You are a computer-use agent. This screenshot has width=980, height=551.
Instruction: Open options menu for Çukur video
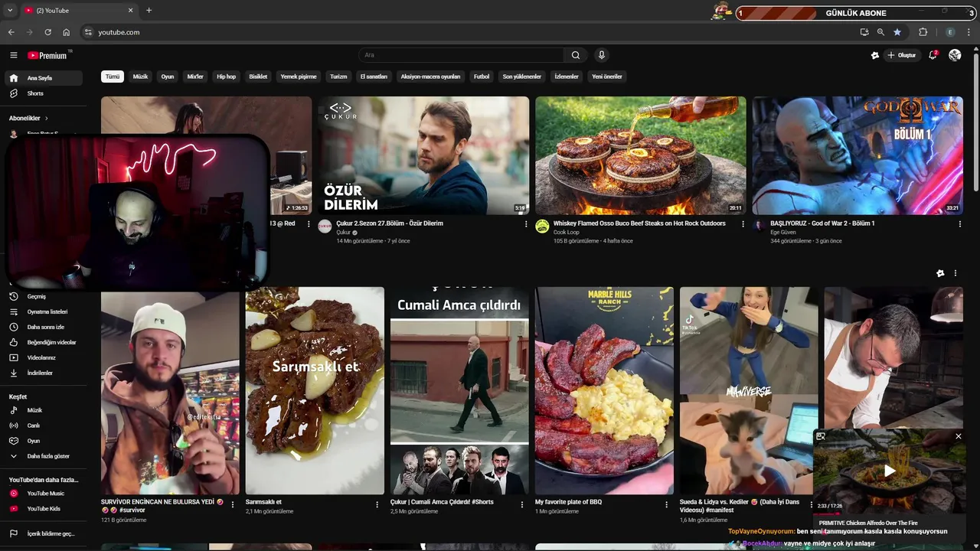click(526, 224)
